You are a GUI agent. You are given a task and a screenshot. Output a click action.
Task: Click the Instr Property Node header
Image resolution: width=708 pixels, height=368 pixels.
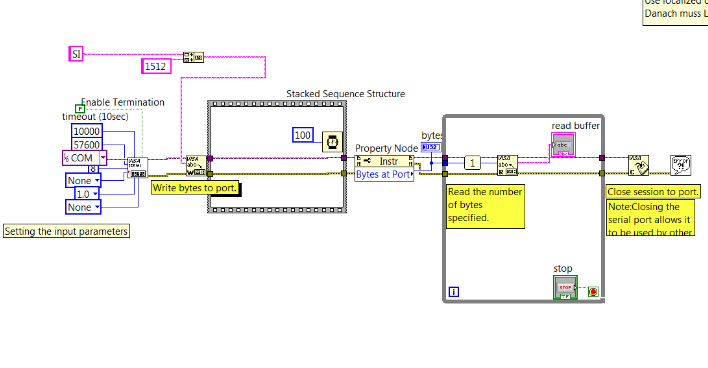pos(384,162)
